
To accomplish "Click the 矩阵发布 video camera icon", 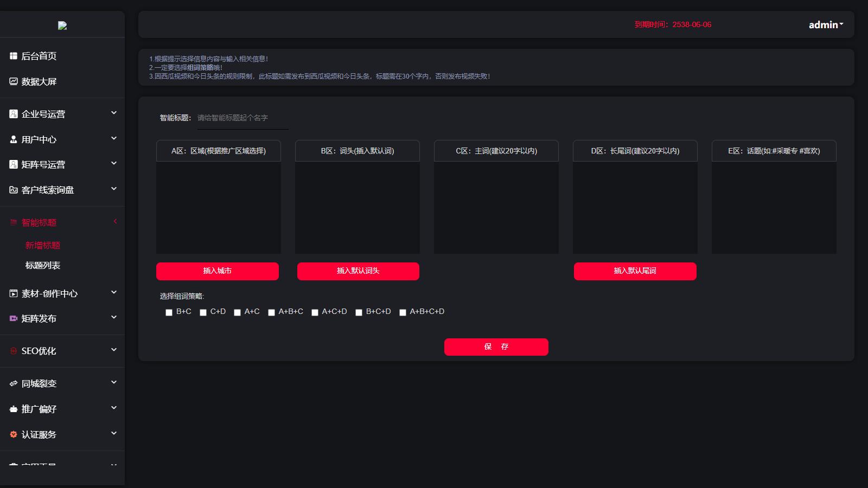I will tap(14, 318).
